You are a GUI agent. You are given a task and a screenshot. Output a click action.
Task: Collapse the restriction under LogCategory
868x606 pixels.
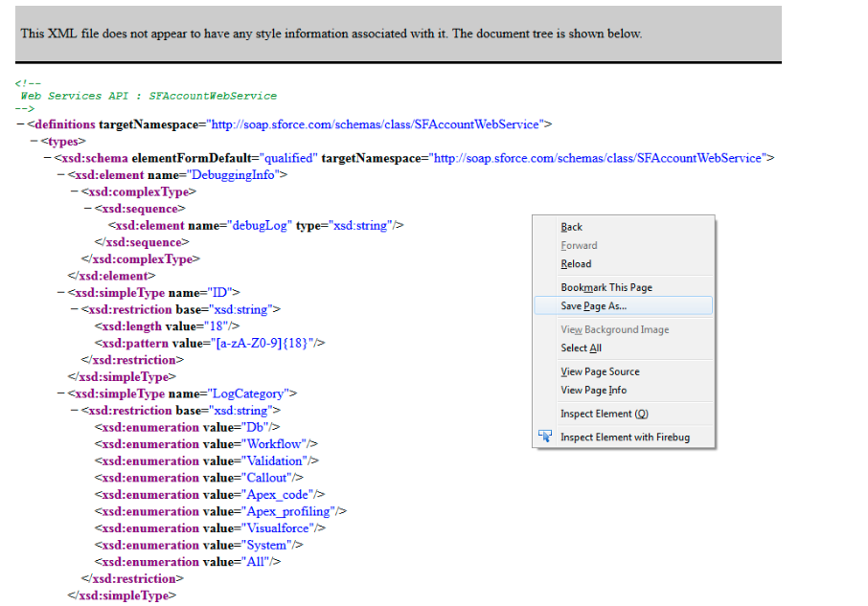tap(74, 411)
